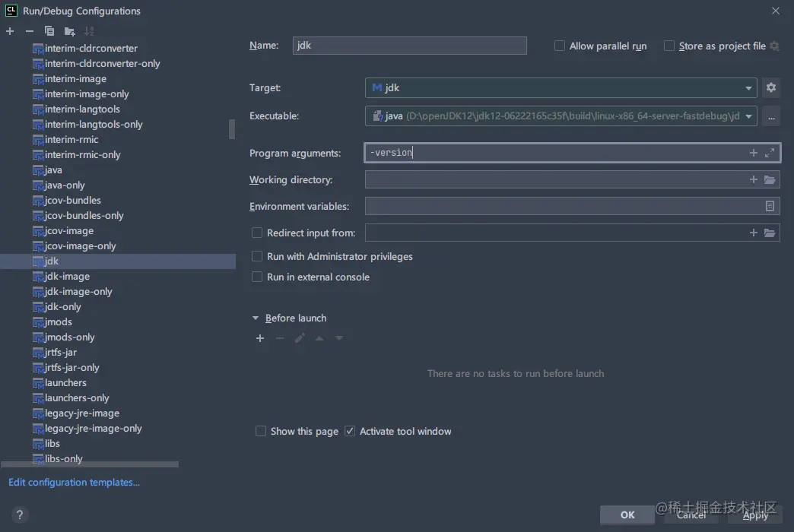Tick the Redirect input from checkbox

point(257,233)
